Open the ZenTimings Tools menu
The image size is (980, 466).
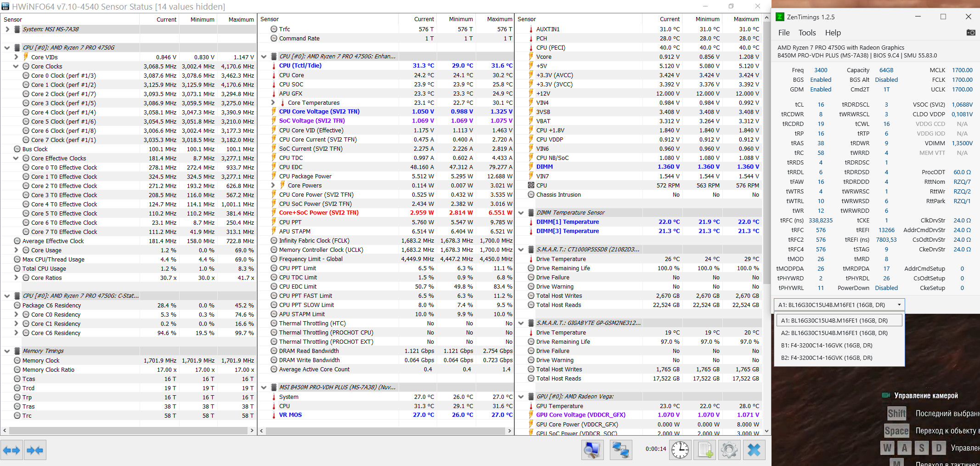[807, 33]
